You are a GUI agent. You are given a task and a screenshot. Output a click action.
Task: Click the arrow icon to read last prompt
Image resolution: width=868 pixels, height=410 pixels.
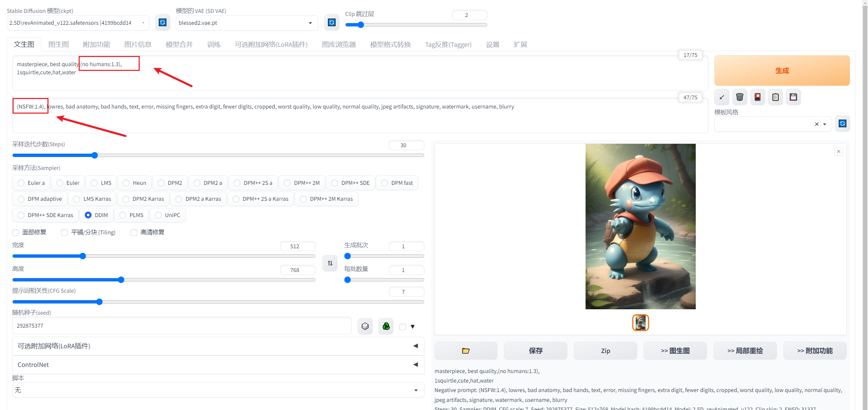click(x=722, y=97)
